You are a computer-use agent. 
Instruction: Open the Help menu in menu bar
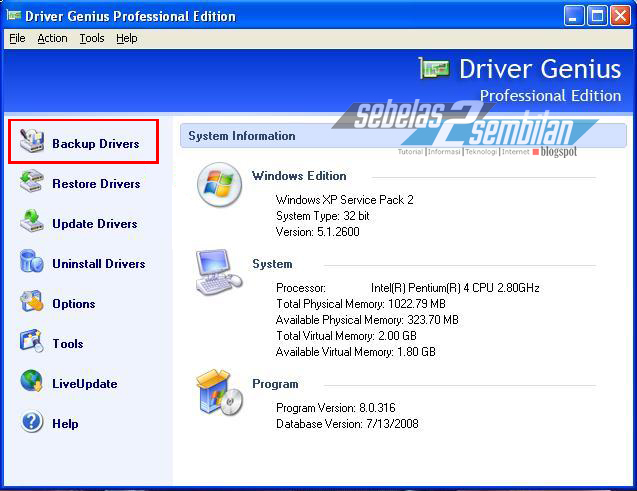pos(127,38)
